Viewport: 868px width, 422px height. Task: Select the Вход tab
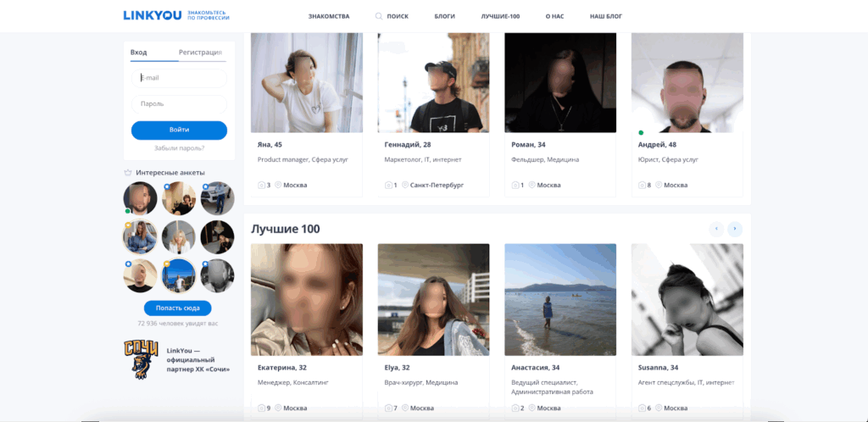pyautogui.click(x=138, y=53)
